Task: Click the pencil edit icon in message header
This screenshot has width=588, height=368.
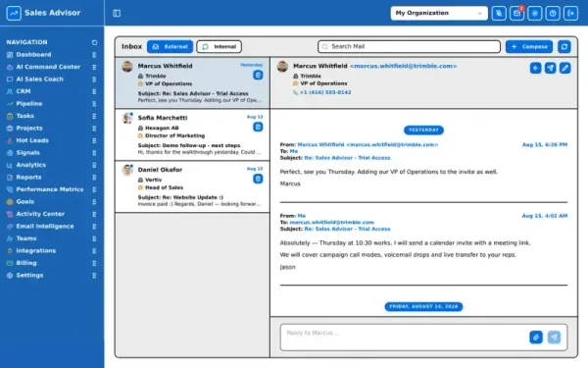Action: (x=565, y=68)
